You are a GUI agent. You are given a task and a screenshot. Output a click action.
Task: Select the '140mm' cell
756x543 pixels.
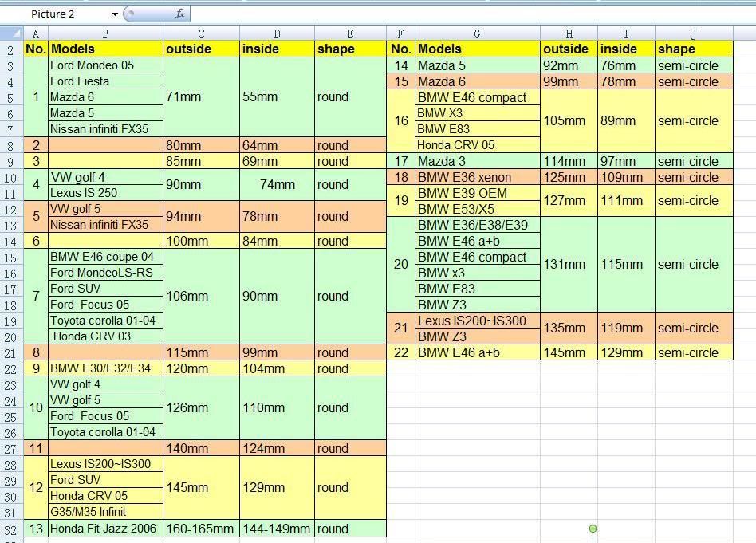201,448
